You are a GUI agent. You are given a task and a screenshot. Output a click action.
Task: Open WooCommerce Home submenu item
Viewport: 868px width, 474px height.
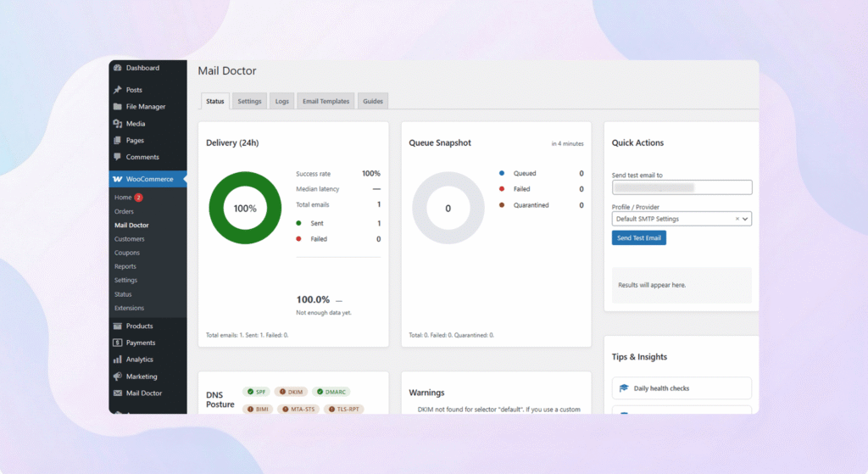tap(123, 197)
